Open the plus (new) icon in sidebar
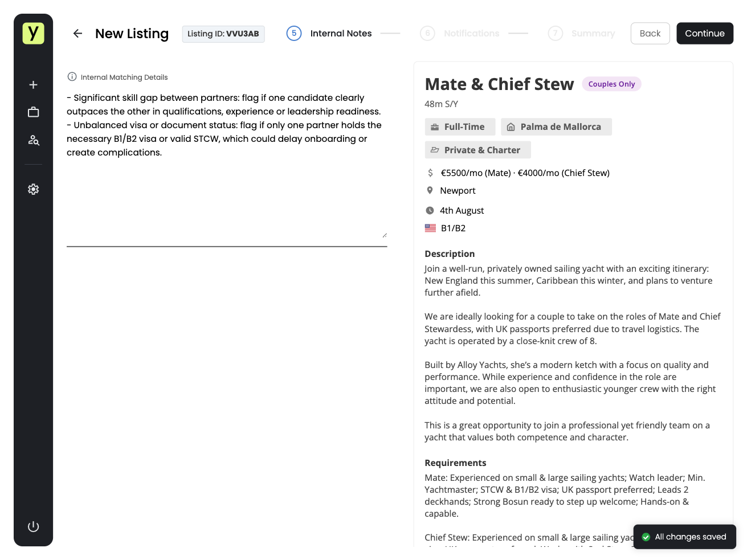Image resolution: width=747 pixels, height=560 pixels. click(33, 85)
